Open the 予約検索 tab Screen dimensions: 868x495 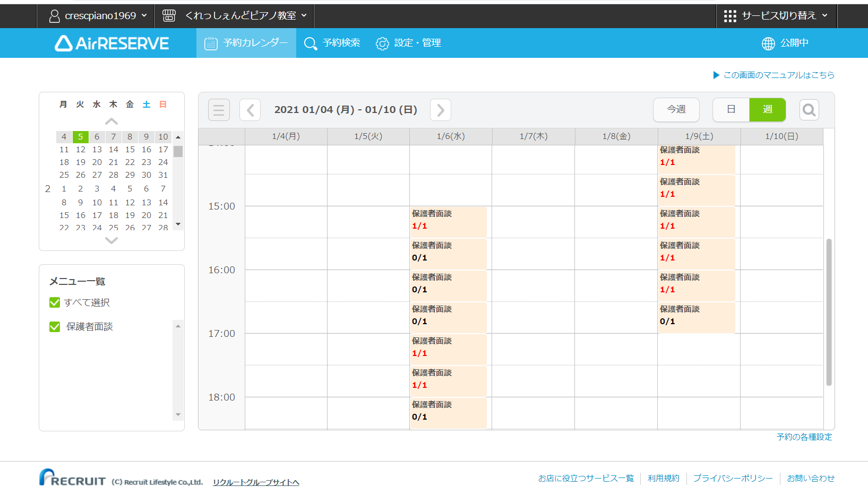332,43
